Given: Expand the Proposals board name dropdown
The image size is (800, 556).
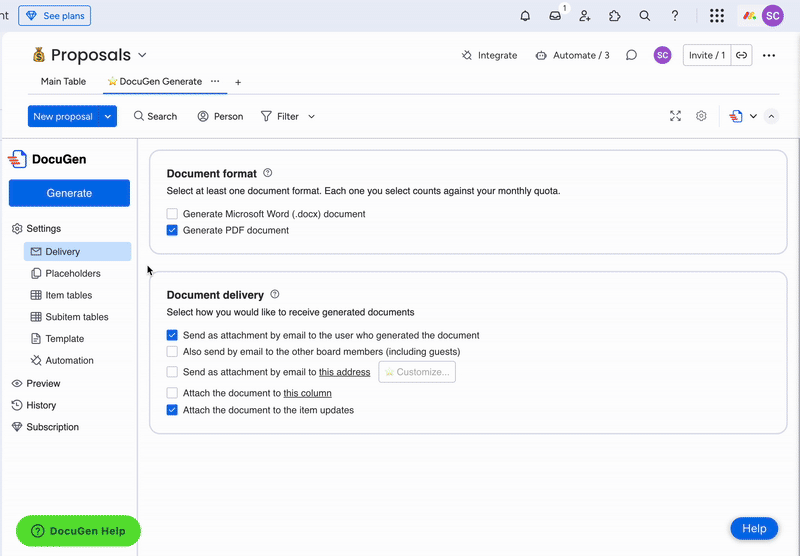Looking at the screenshot, I should click(142, 55).
